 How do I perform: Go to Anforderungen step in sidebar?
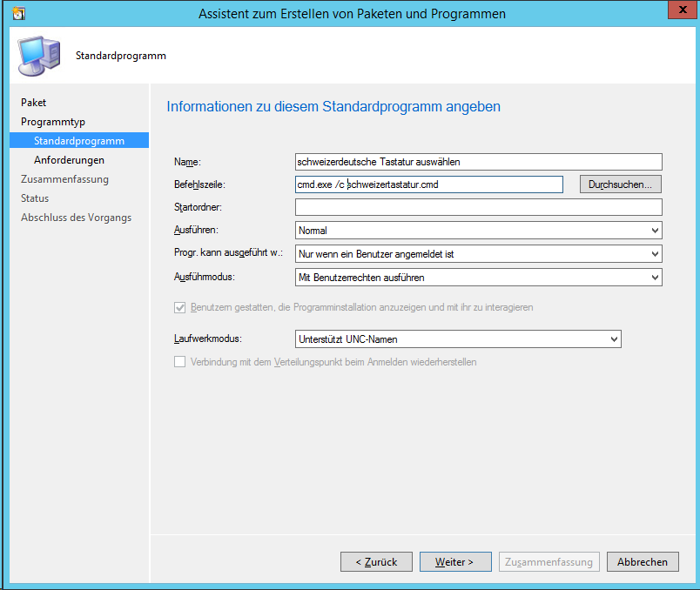(x=69, y=160)
